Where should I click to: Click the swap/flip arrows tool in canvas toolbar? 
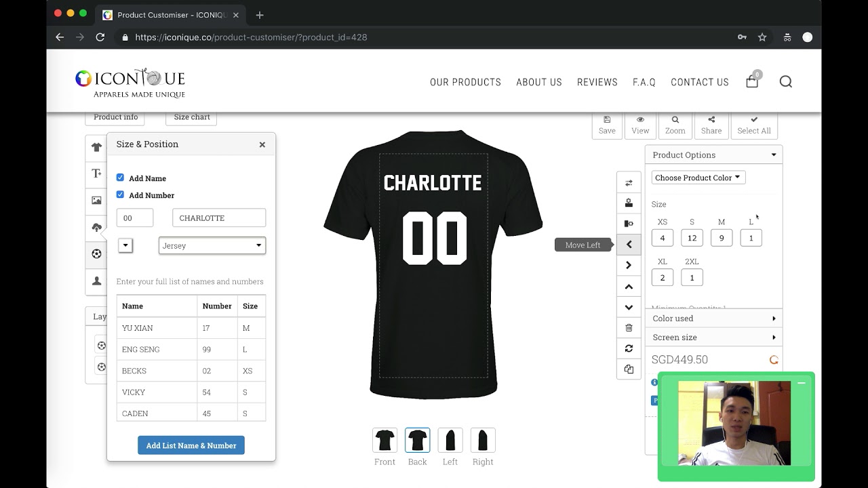[629, 183]
